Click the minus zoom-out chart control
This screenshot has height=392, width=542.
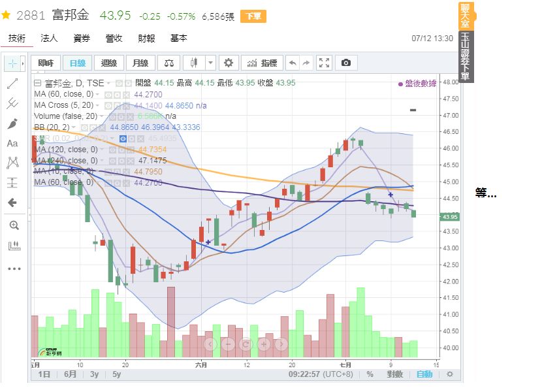pos(228,344)
